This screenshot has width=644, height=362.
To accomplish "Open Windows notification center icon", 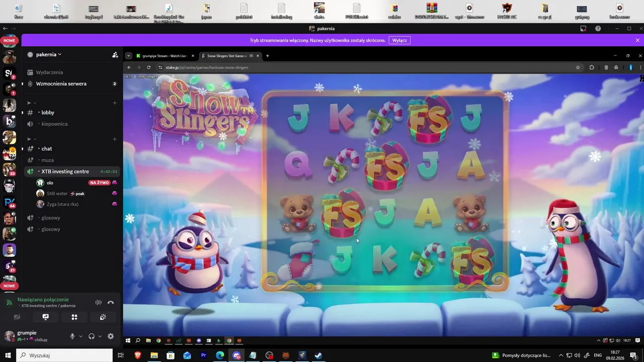I will tap(633, 355).
